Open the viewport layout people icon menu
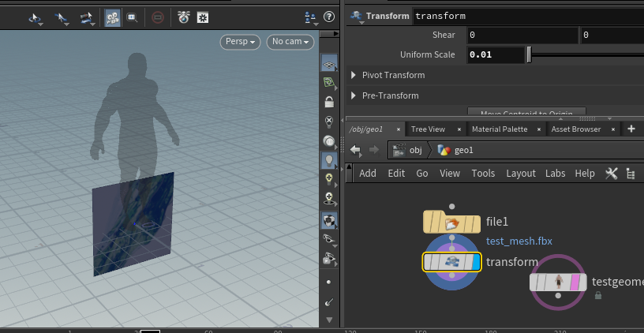 tap(311, 17)
